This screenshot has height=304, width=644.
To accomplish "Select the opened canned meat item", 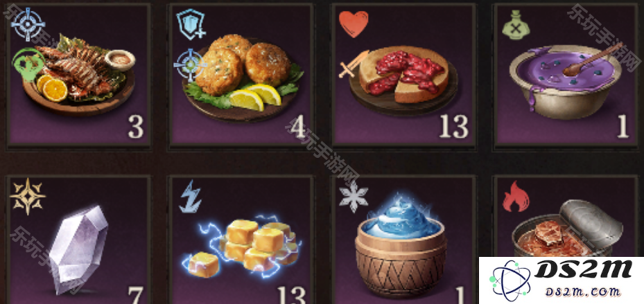I will click(x=566, y=217).
